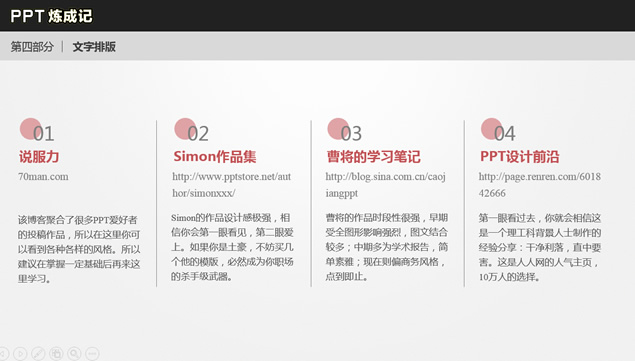Click the number 03
Screen dimensions: 635x361
[x=351, y=134]
